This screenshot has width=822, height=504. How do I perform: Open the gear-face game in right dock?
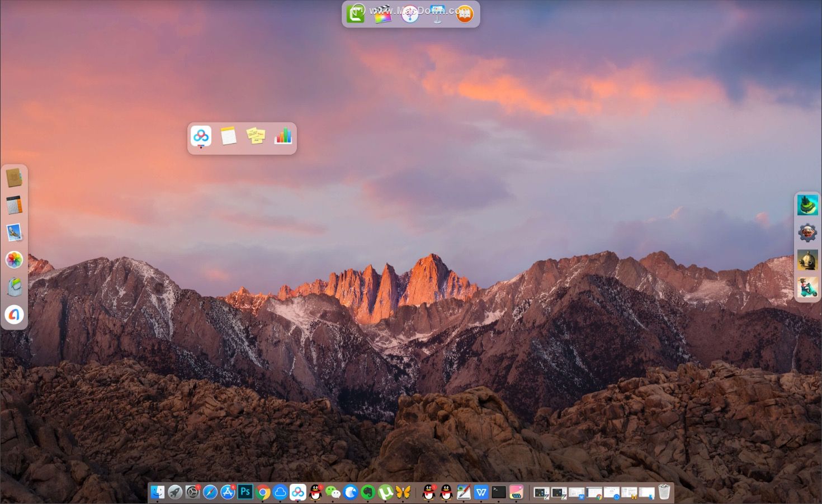[x=807, y=232]
